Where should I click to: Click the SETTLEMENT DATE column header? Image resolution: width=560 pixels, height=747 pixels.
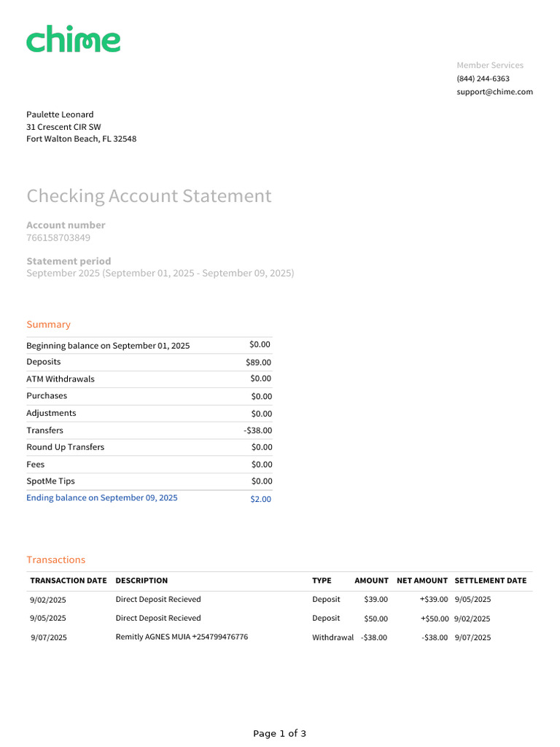click(x=490, y=581)
